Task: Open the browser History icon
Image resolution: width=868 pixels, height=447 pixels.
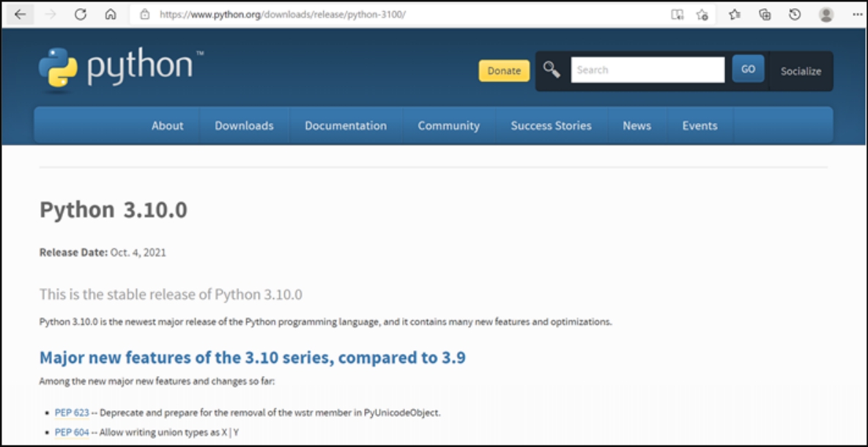Action: (795, 14)
